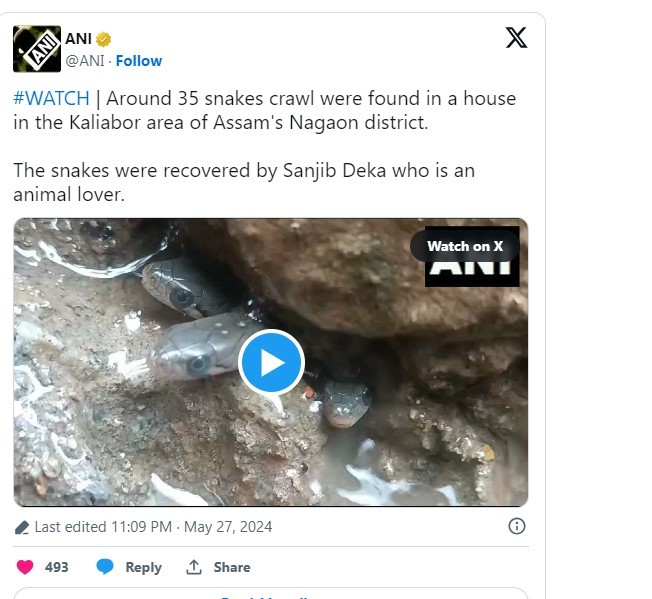Click the Share text label
The width and height of the screenshot is (652, 599).
(x=232, y=567)
